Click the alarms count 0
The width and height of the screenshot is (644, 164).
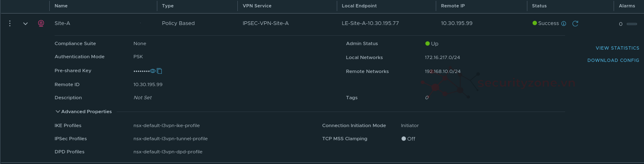click(620, 24)
